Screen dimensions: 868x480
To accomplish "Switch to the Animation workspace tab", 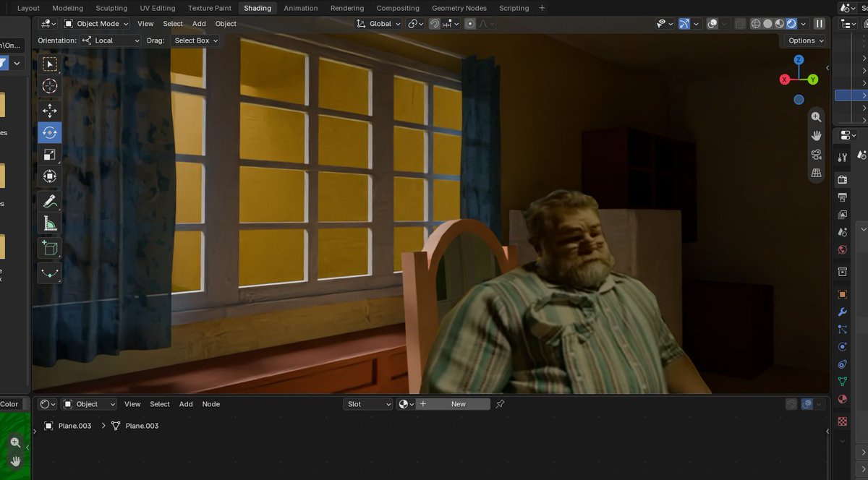I will pos(301,8).
